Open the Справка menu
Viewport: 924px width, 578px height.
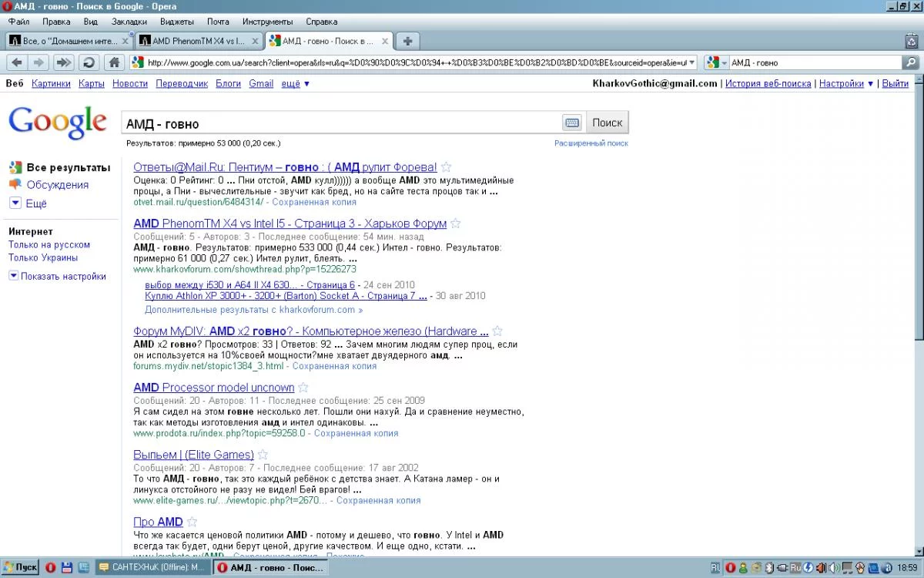tap(322, 22)
